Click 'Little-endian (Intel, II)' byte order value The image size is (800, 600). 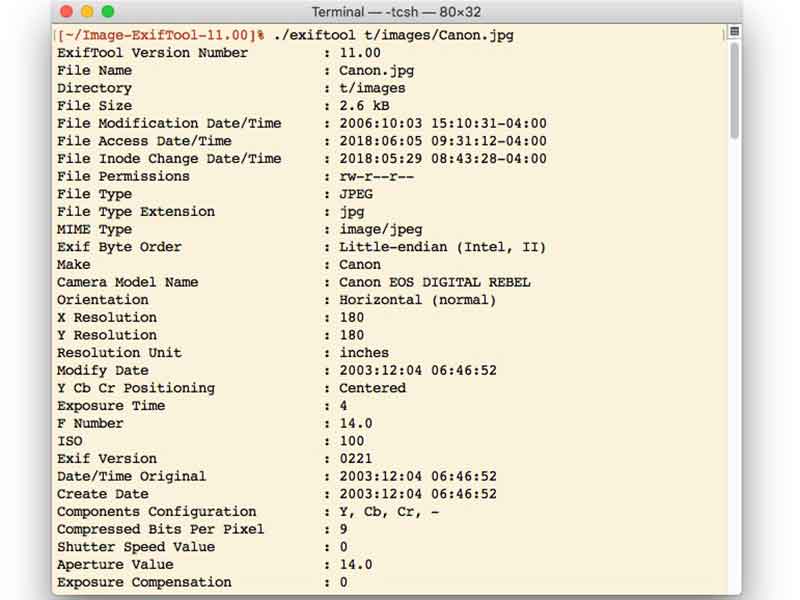pos(443,247)
